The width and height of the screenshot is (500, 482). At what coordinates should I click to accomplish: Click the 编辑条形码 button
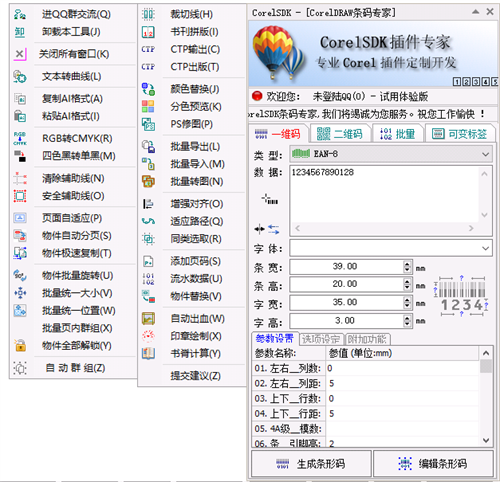click(433, 463)
